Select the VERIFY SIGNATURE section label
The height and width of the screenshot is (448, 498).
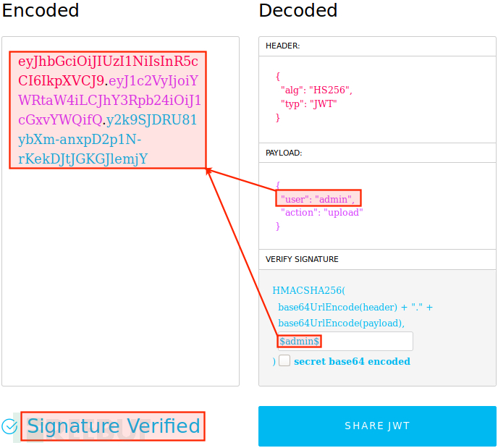302,259
